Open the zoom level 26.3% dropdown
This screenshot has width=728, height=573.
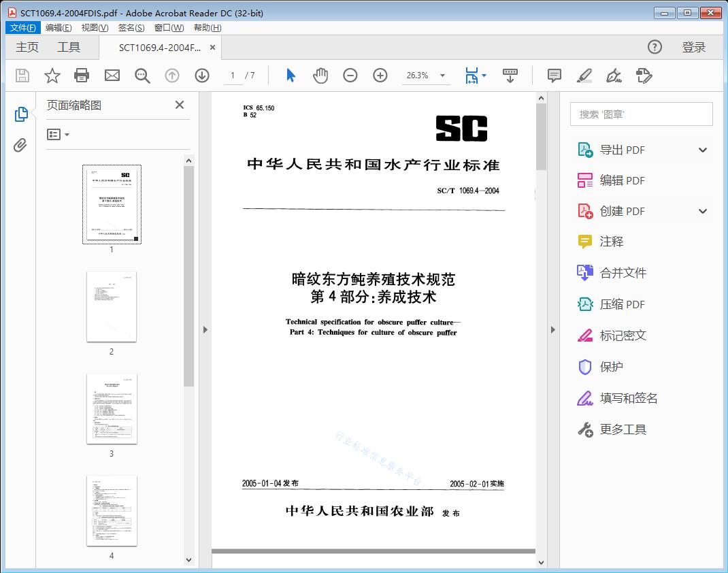coord(427,76)
